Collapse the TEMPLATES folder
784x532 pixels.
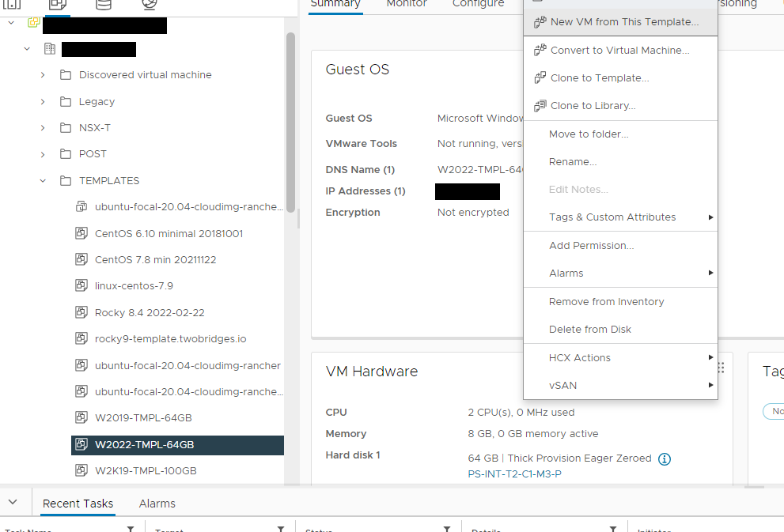43,181
